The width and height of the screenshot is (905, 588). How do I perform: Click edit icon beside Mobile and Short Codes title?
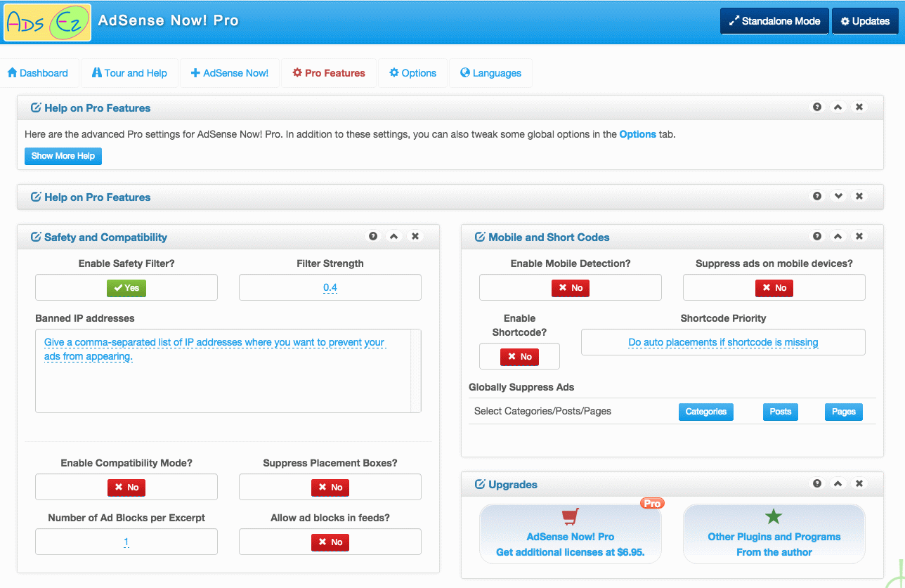pos(481,237)
